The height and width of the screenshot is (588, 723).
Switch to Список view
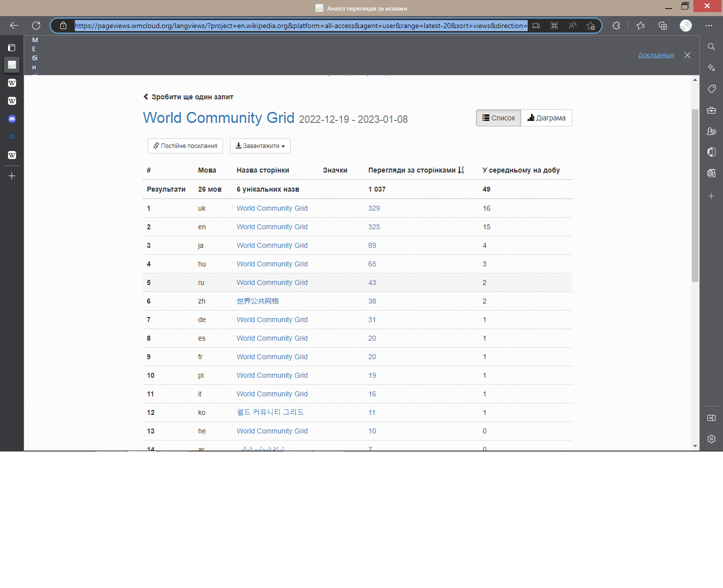point(499,118)
